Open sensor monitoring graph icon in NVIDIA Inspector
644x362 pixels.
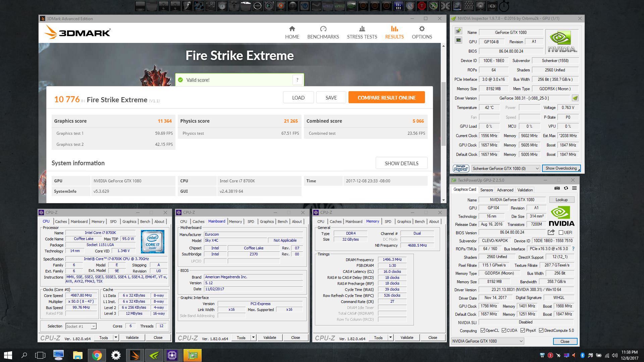click(458, 40)
